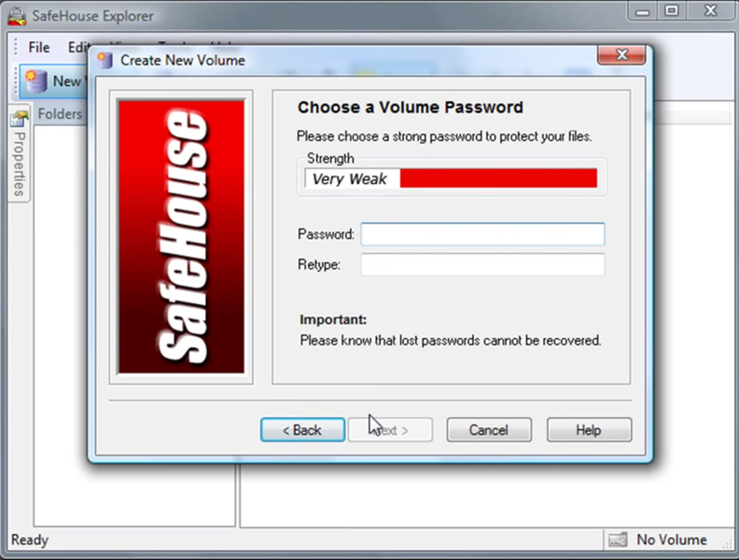Click the No Volume status bar icon
This screenshot has width=739, height=560.
pos(618,539)
